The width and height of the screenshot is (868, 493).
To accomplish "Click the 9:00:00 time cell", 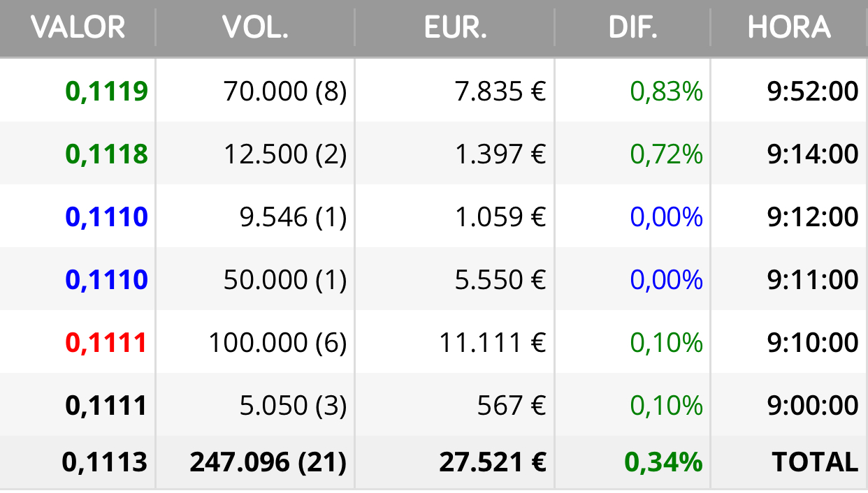I will [813, 405].
